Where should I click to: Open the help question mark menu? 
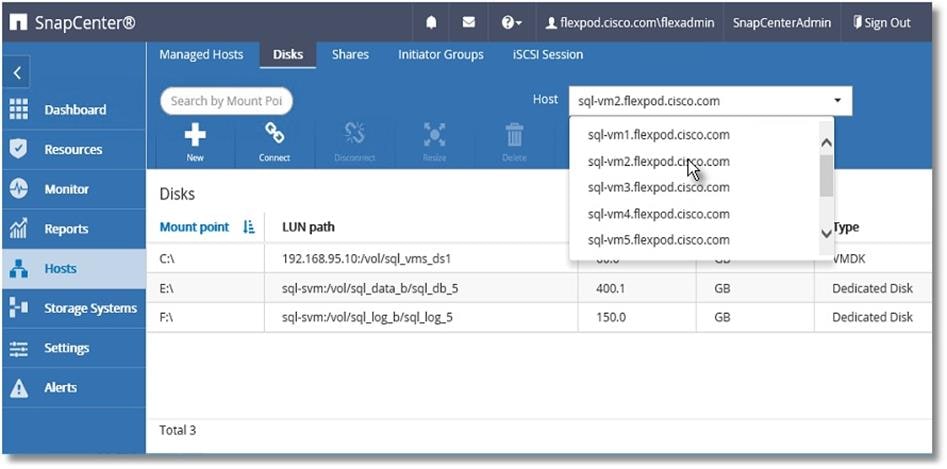coord(512,23)
